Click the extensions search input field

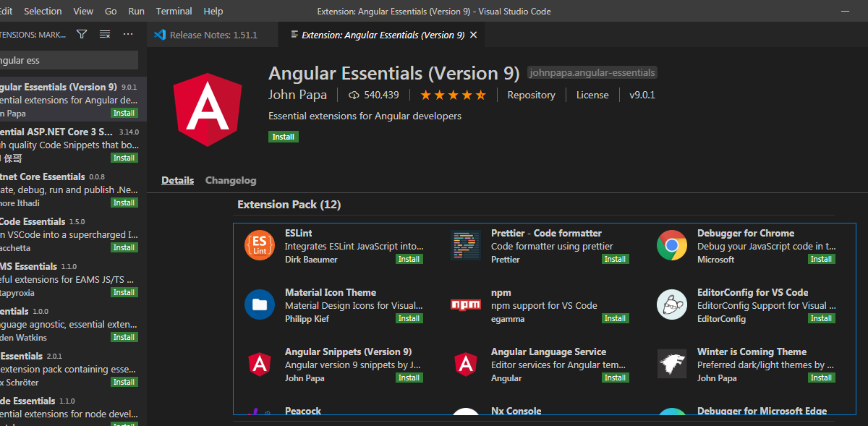(x=69, y=60)
